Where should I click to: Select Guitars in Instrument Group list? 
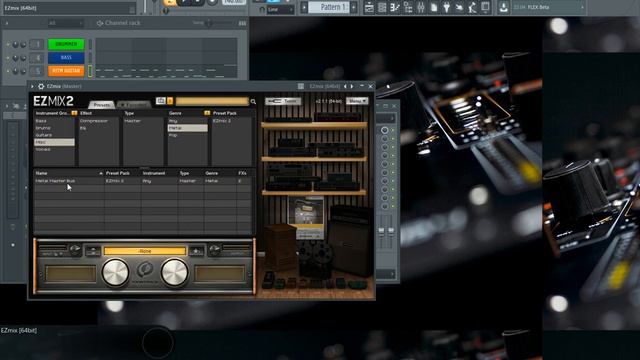pyautogui.click(x=54, y=135)
